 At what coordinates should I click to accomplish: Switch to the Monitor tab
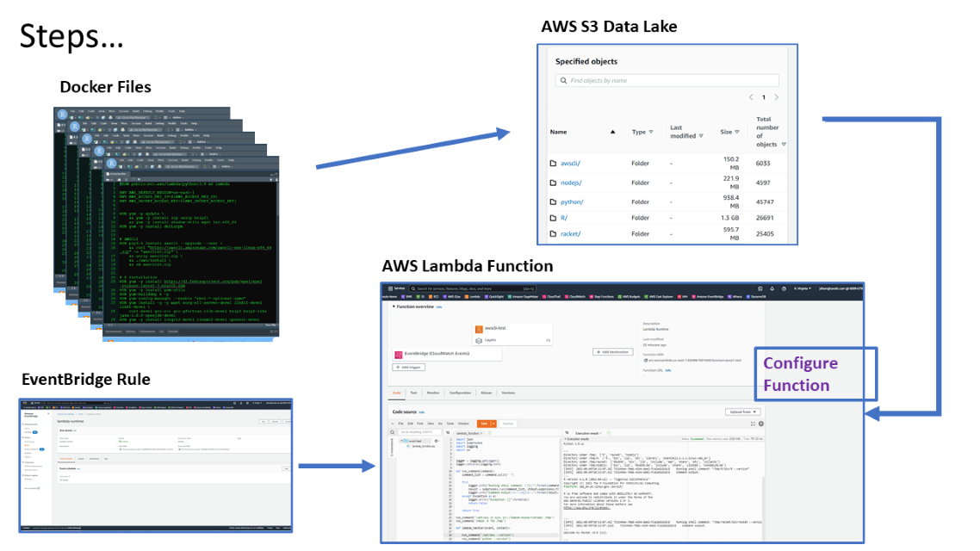click(x=432, y=393)
